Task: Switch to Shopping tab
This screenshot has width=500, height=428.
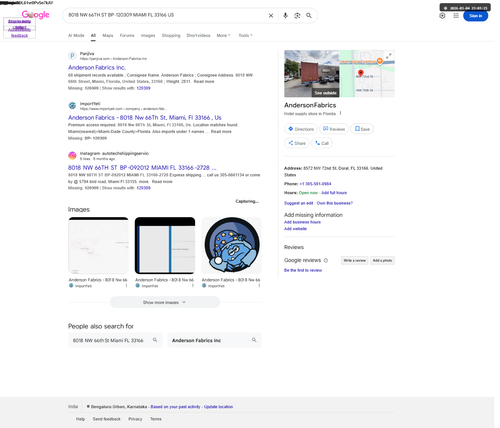Action: (x=171, y=35)
